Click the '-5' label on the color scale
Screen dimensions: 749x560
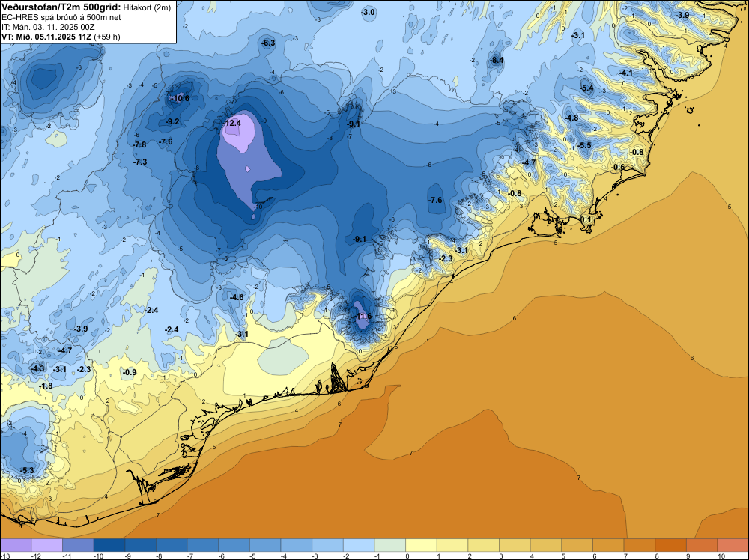click(252, 556)
